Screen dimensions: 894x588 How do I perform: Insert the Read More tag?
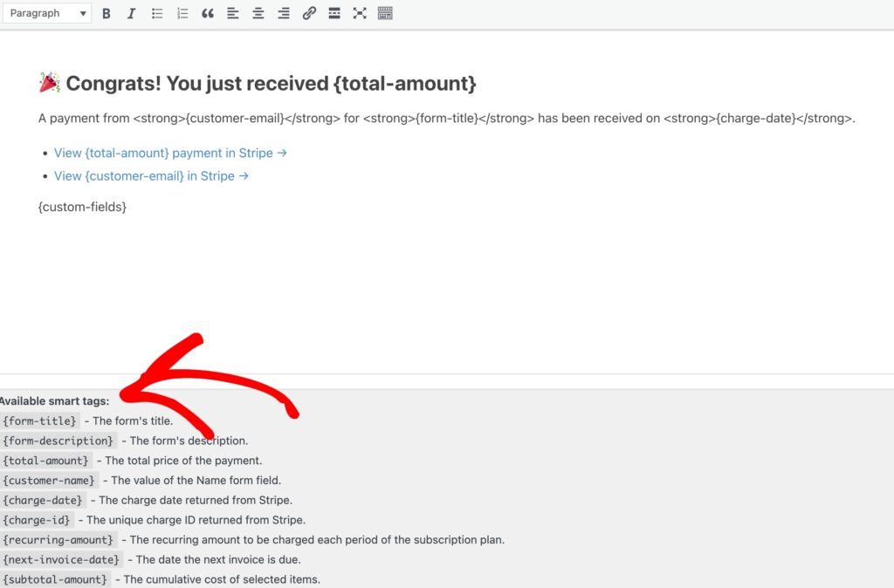coord(334,14)
